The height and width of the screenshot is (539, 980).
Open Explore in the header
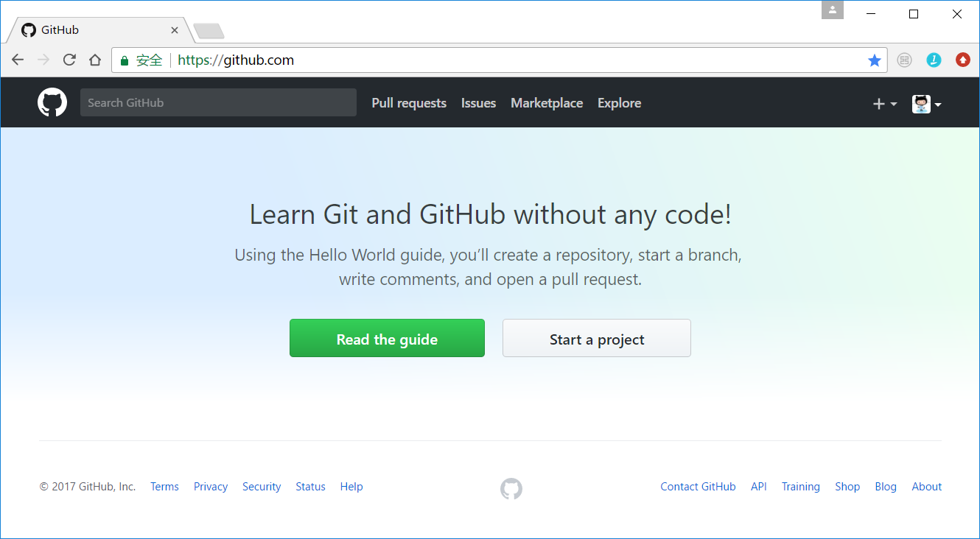[619, 103]
